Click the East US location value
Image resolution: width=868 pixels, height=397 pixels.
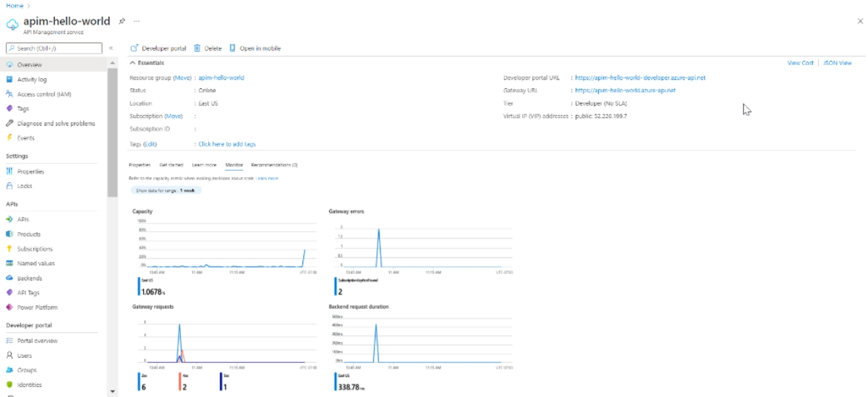[208, 103]
